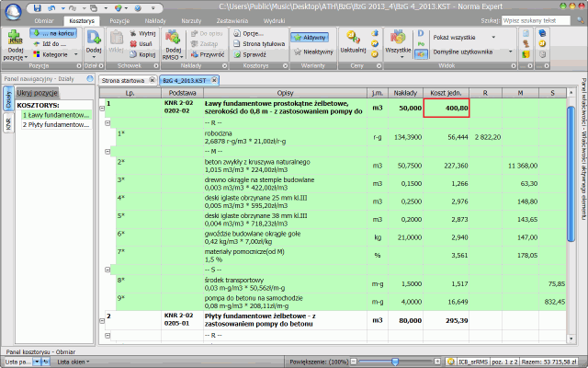Click the 'Wpisz szukany tekst' search field

click(537, 18)
